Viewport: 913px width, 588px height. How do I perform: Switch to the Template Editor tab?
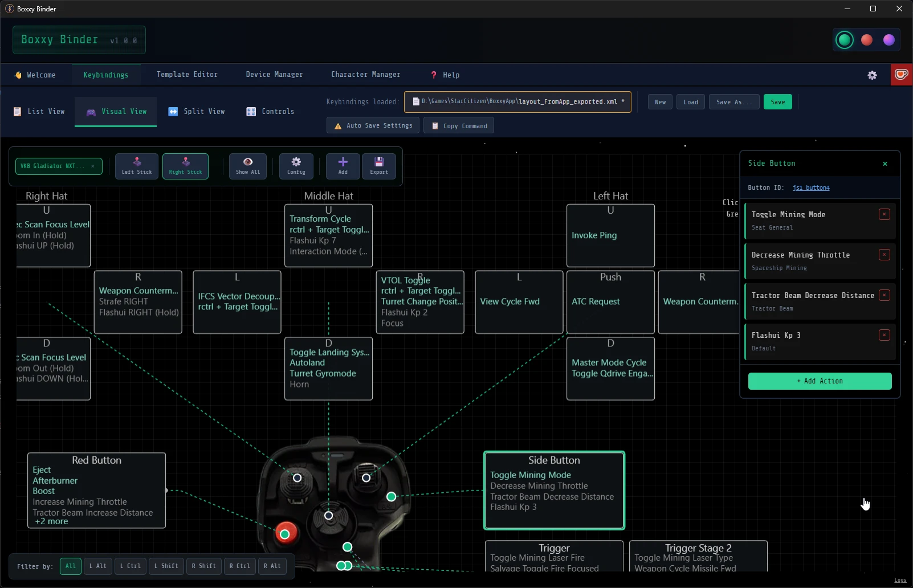[x=187, y=75]
